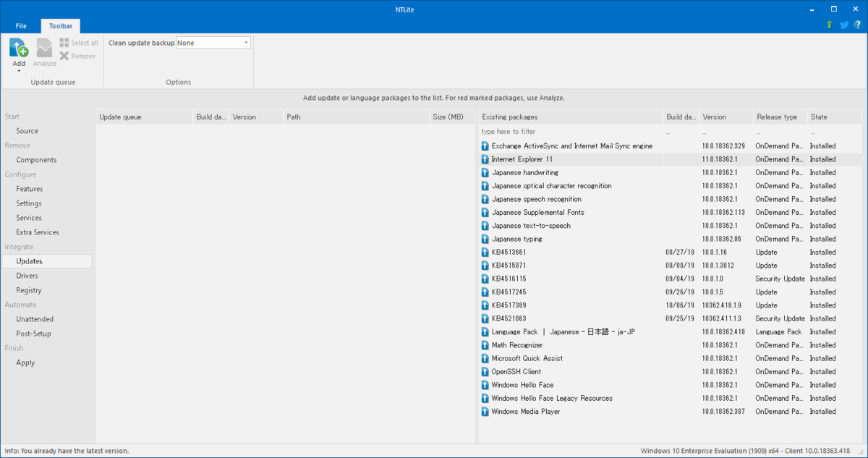The image size is (868, 458).
Task: Open the File menu
Action: pos(21,26)
